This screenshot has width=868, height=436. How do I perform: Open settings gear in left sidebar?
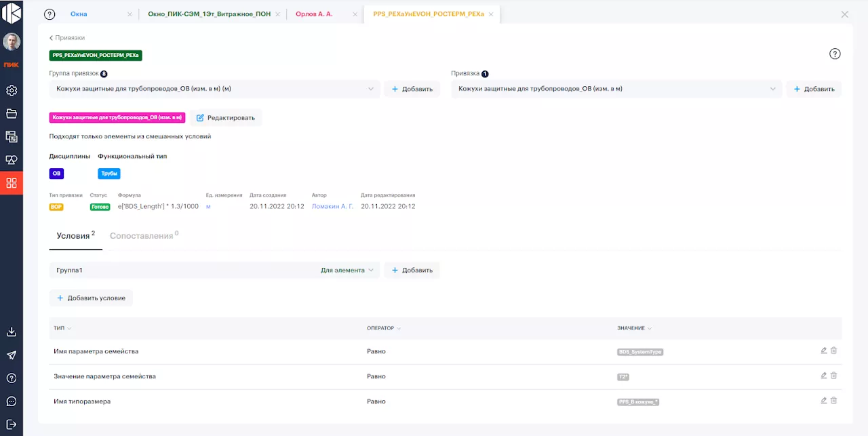[x=12, y=90]
